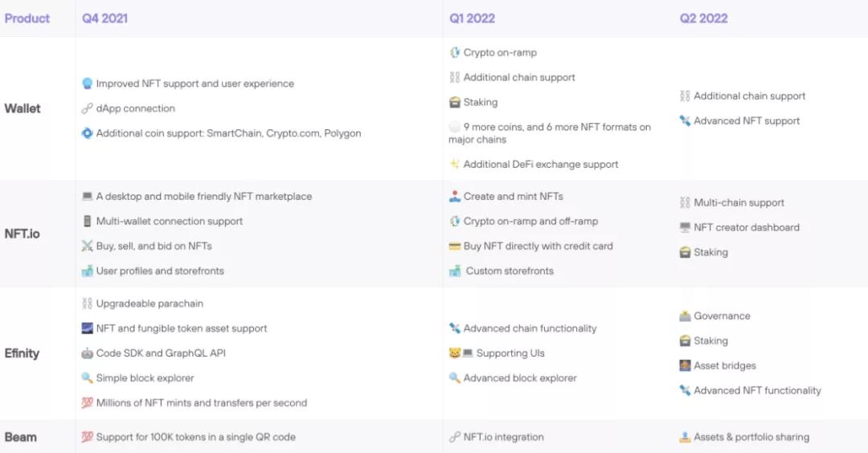
Task: Click the 100 icon beside Millions of NFT mints
Action: pos(87,403)
